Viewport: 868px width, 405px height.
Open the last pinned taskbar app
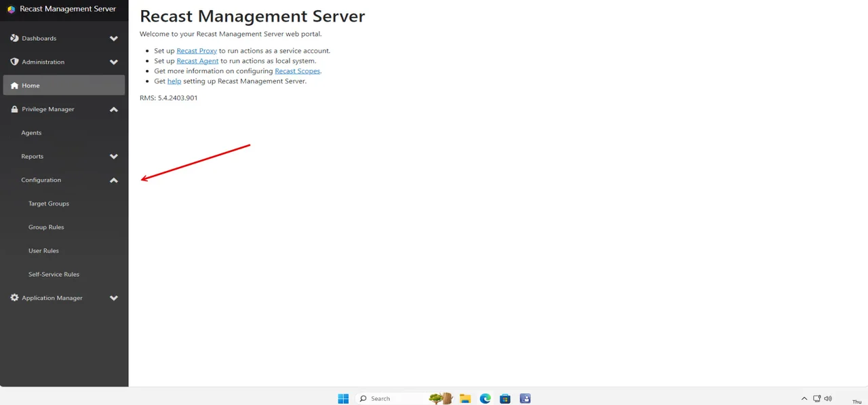[x=525, y=398]
